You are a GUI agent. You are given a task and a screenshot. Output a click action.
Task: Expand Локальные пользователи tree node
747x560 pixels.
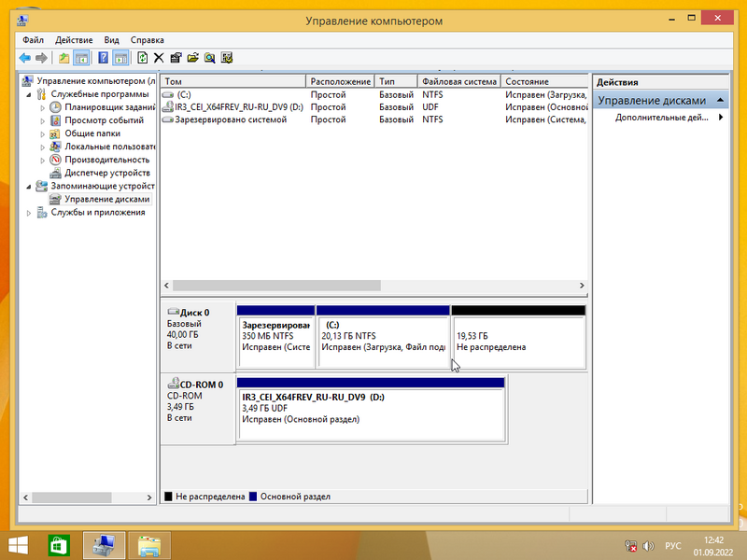click(42, 147)
